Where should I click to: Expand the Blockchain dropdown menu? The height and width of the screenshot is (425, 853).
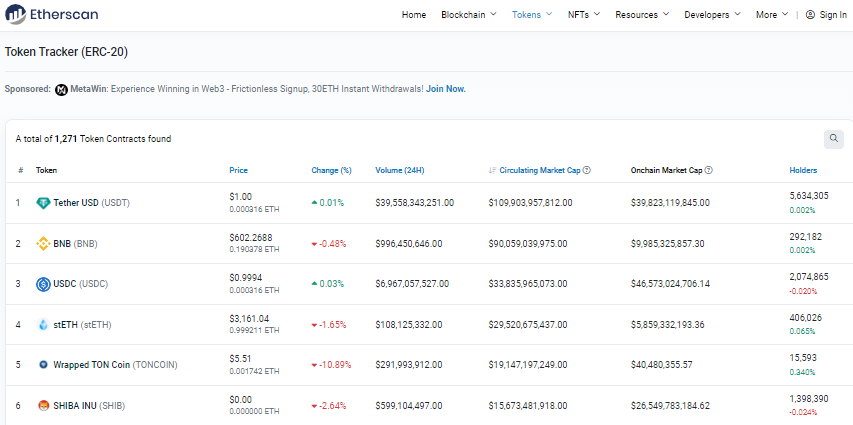[468, 15]
